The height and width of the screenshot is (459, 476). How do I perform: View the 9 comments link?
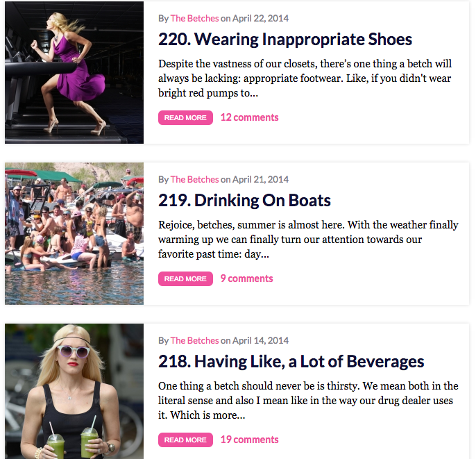246,278
